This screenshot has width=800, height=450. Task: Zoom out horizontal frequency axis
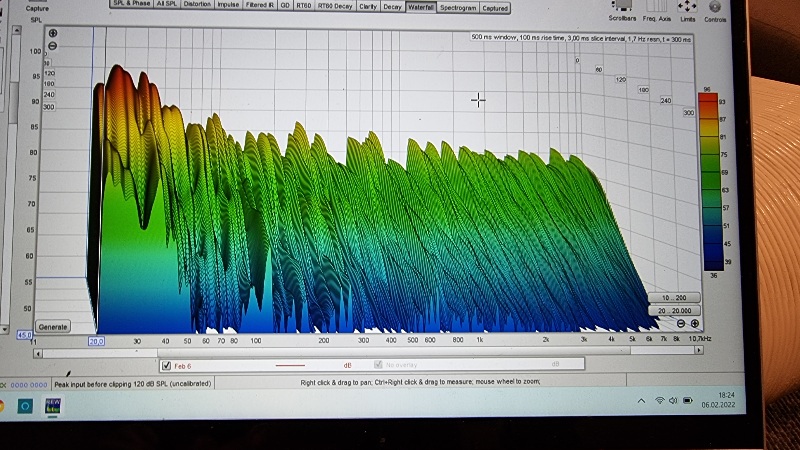coord(681,324)
